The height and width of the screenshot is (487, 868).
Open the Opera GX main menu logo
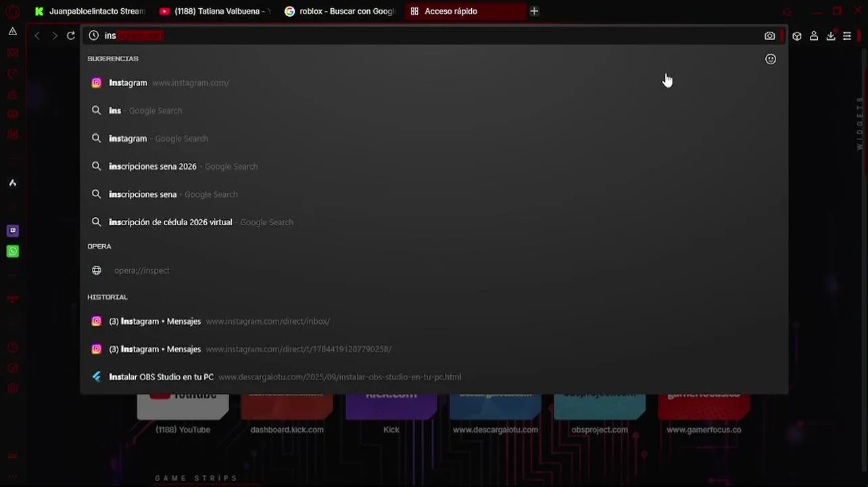tap(12, 11)
